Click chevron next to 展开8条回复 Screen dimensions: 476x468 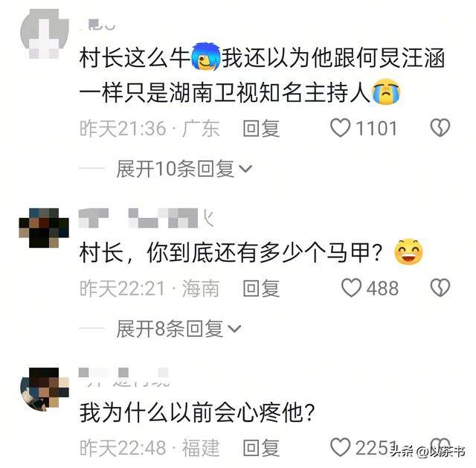[235, 329]
